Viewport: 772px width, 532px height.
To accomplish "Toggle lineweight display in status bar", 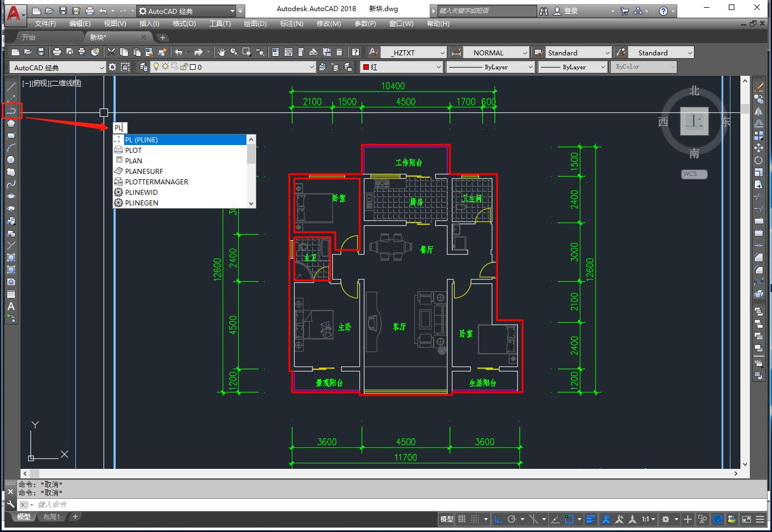I will click(x=591, y=519).
